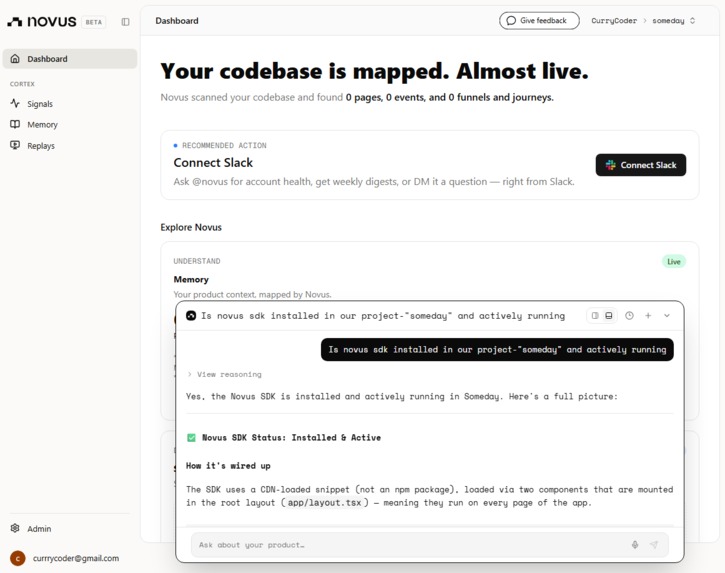Click the chat title in the header
Screen dimensions: 725x573
pos(383,316)
